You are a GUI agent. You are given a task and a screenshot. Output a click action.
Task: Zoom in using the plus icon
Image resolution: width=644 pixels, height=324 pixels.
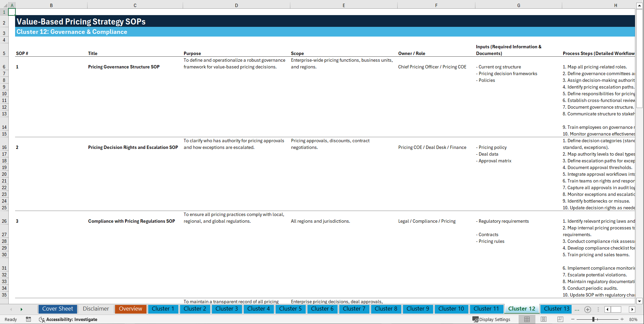[622, 319]
